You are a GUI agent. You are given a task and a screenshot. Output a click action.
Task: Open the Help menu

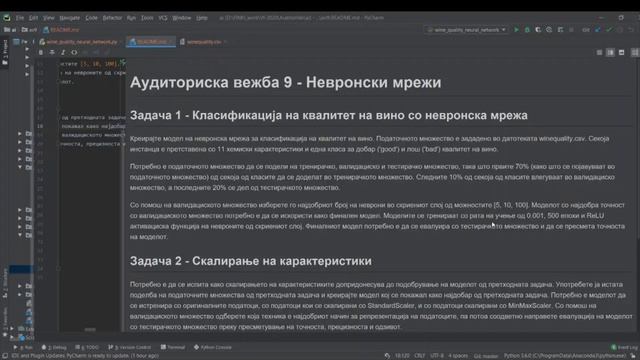click(202, 18)
